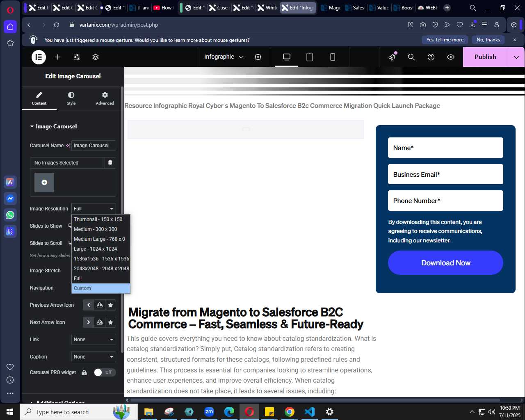Preview changes with eye icon
This screenshot has width=525, height=420.
pos(451,57)
